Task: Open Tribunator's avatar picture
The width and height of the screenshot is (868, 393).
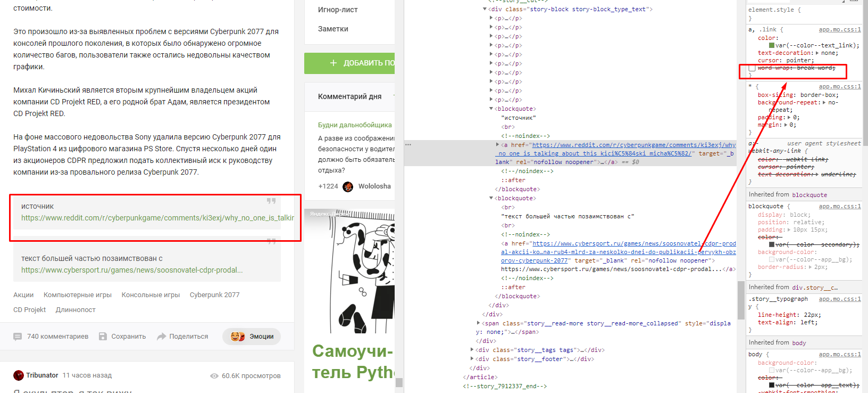Action: (19, 375)
